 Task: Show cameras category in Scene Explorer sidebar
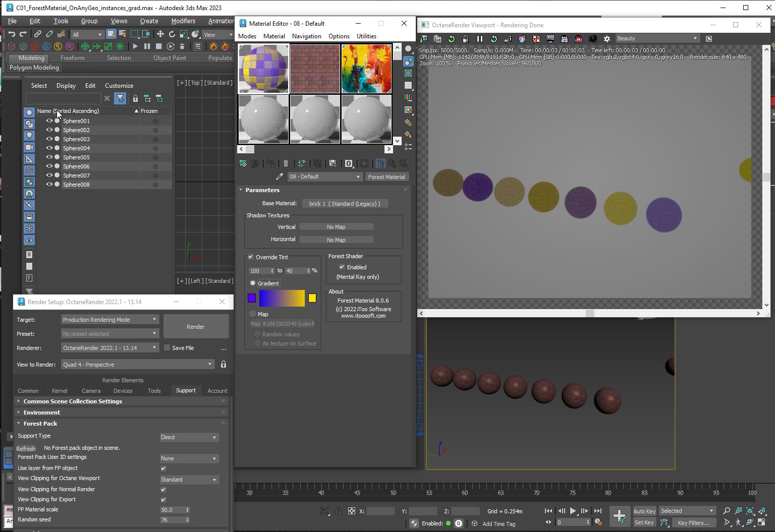(x=29, y=147)
